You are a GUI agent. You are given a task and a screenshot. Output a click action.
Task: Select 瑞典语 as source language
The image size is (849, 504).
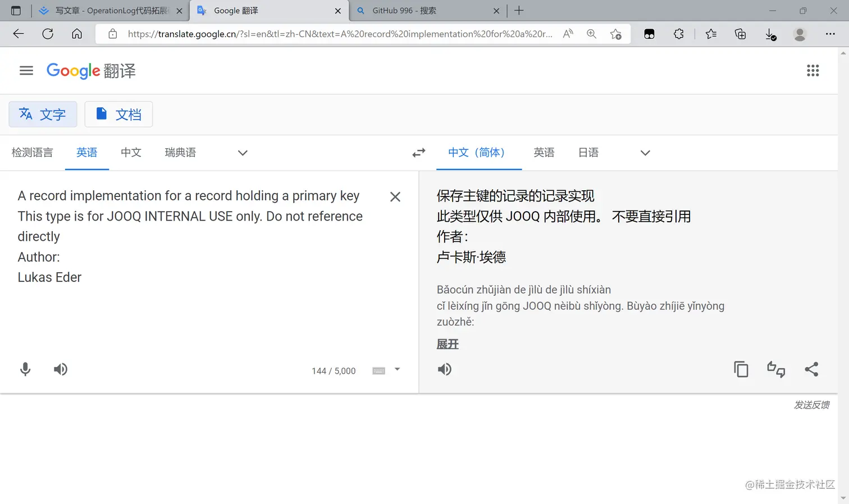180,153
